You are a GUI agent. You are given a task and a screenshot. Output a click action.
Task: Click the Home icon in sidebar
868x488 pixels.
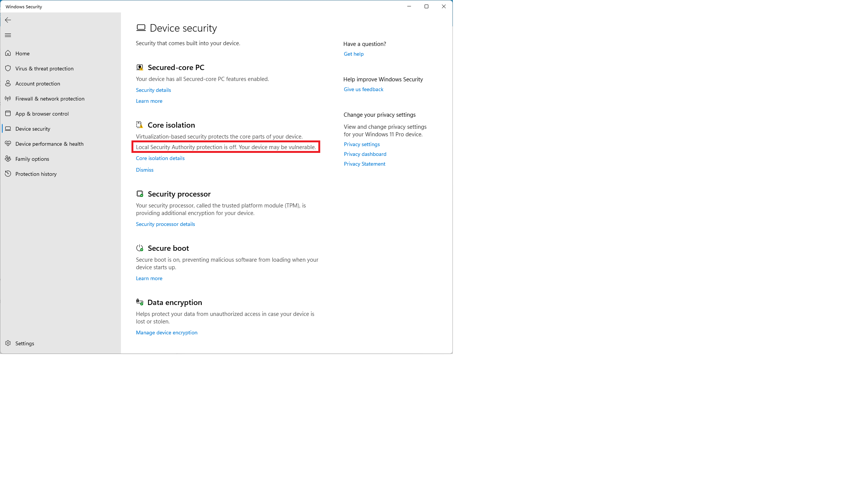pos(8,53)
